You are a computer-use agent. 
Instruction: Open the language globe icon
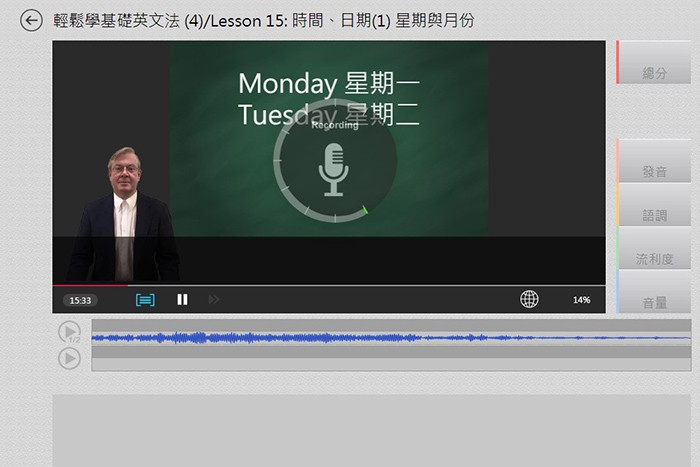click(529, 299)
